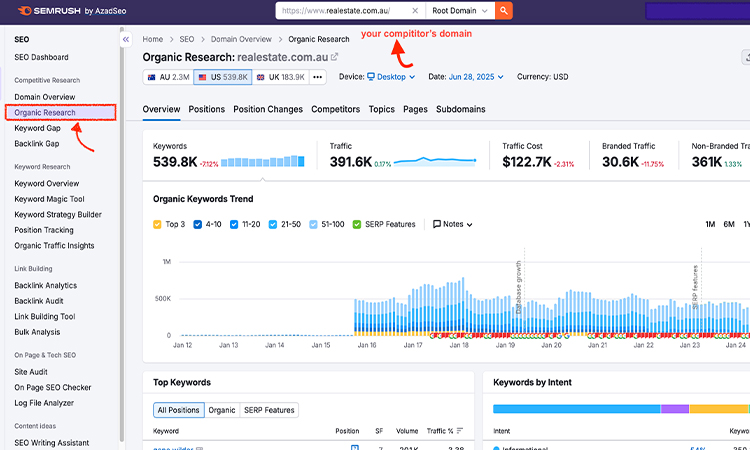Toggle the 4-10 positions checkbox
This screenshot has width=750, height=450.
coord(198,224)
